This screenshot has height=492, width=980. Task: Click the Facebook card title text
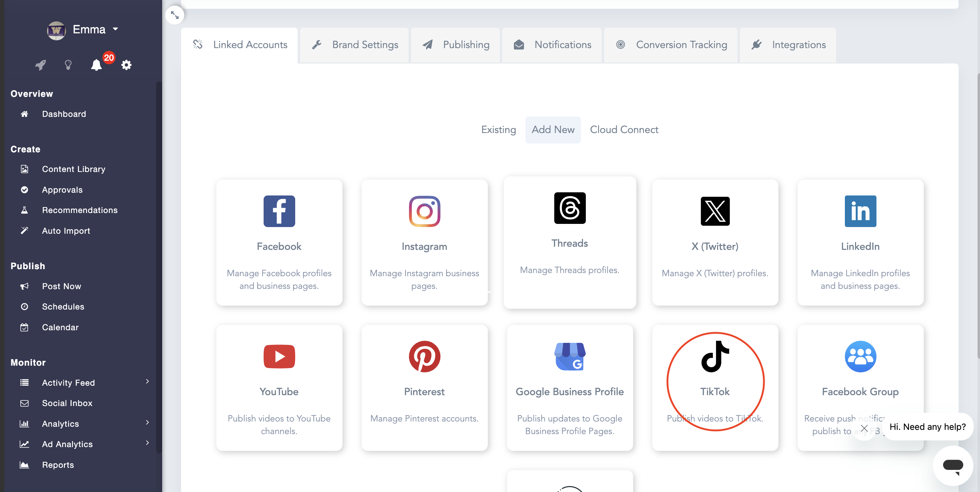click(279, 247)
